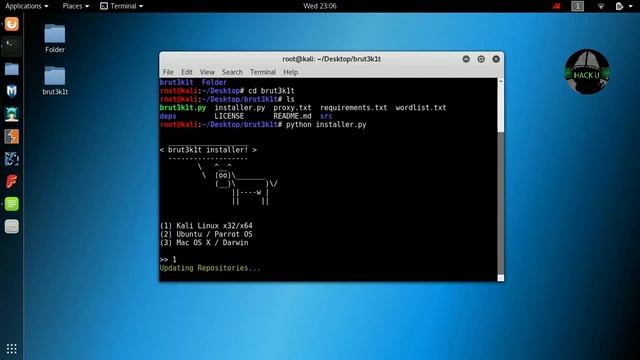Launch Metasploit from the dock
Viewport: 640px width, 360px height.
(11, 91)
